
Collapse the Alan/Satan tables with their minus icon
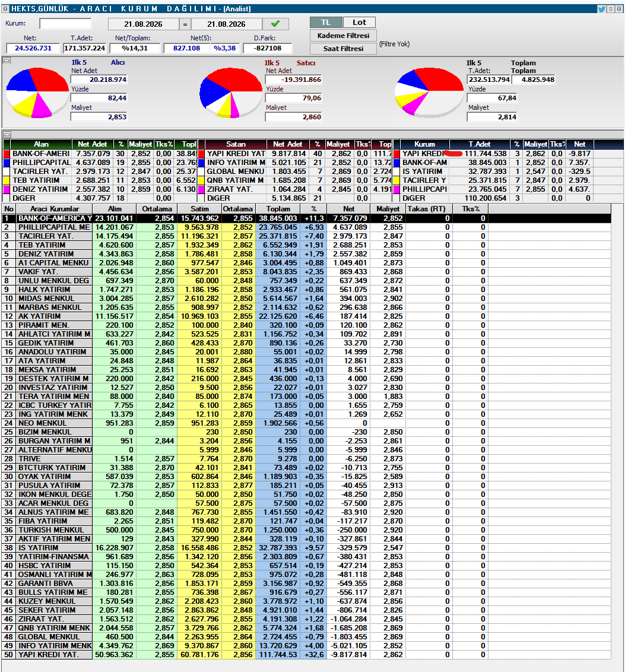point(7,134)
